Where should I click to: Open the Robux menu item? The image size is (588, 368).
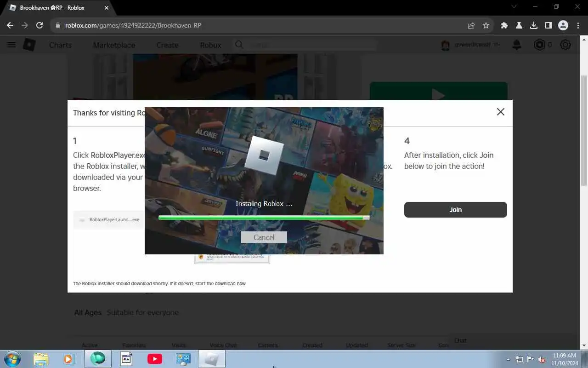click(210, 45)
